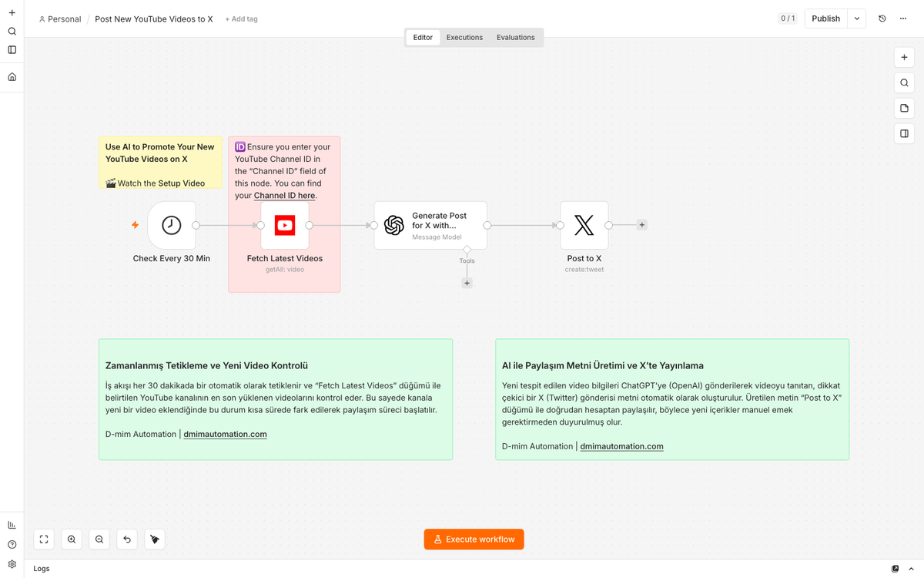
Task: Add a tool via plus under Tools
Action: coord(467,283)
